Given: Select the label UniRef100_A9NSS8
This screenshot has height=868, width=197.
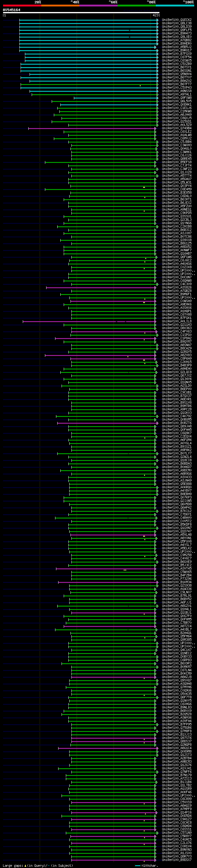Looking at the screenshot, I should (x=177, y=91).
